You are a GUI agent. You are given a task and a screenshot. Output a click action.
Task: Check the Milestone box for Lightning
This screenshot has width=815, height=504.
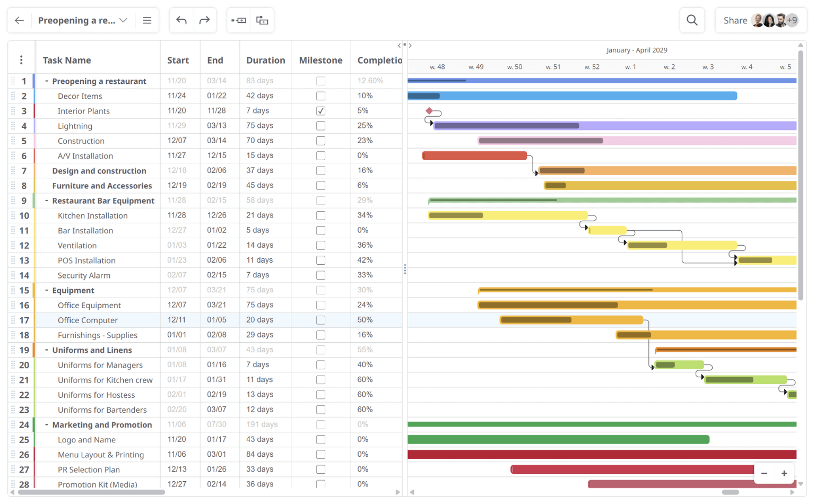pyautogui.click(x=320, y=126)
